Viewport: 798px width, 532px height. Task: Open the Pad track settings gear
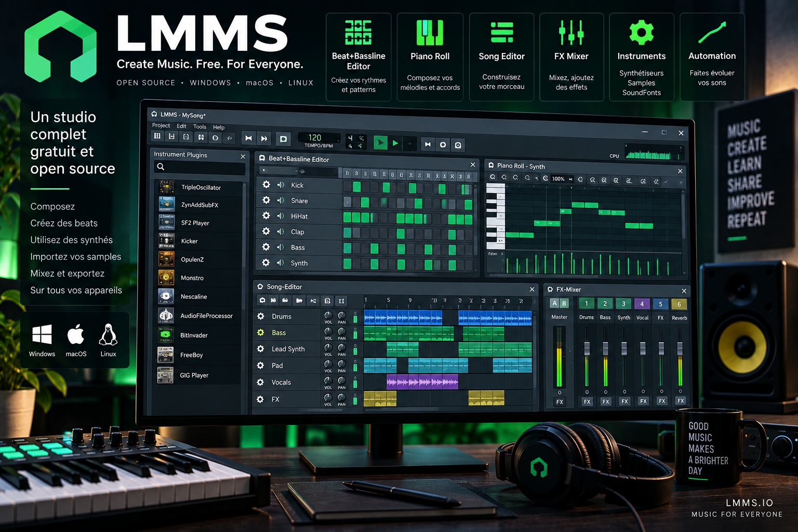point(261,365)
